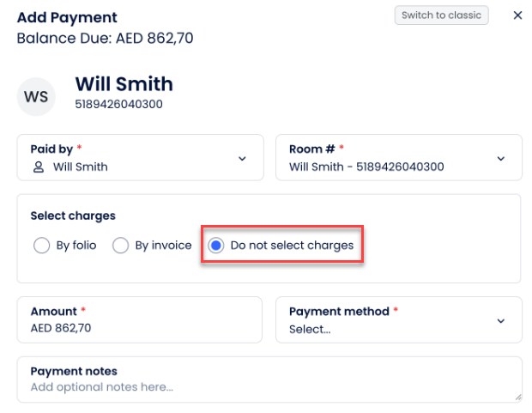This screenshot has height=413, width=532.
Task: Expand the Room # dropdown chevron
Action: click(x=501, y=158)
